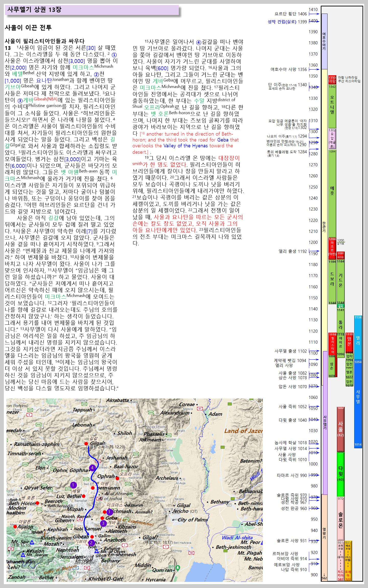Click red dot next to 오프라 map label

point(117,478)
